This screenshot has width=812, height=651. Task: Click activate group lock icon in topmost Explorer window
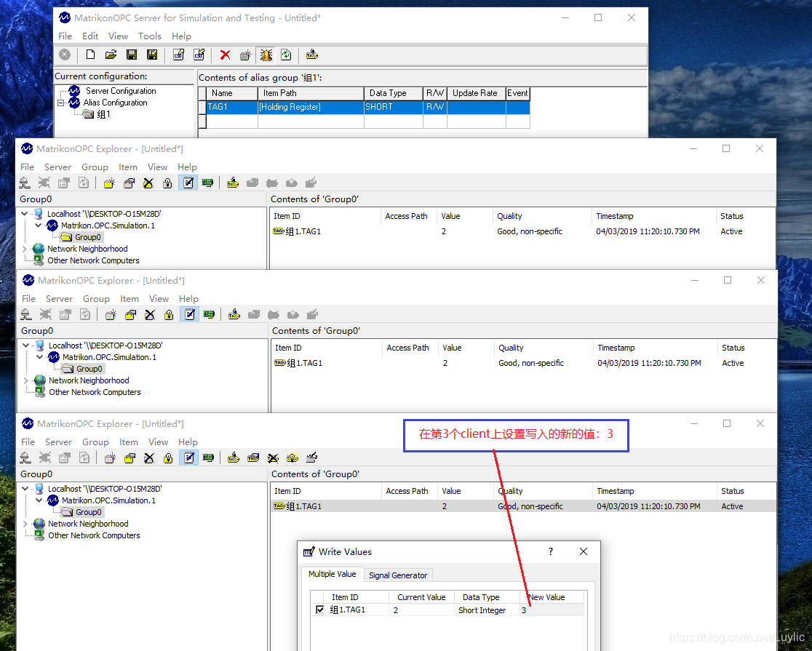[167, 183]
